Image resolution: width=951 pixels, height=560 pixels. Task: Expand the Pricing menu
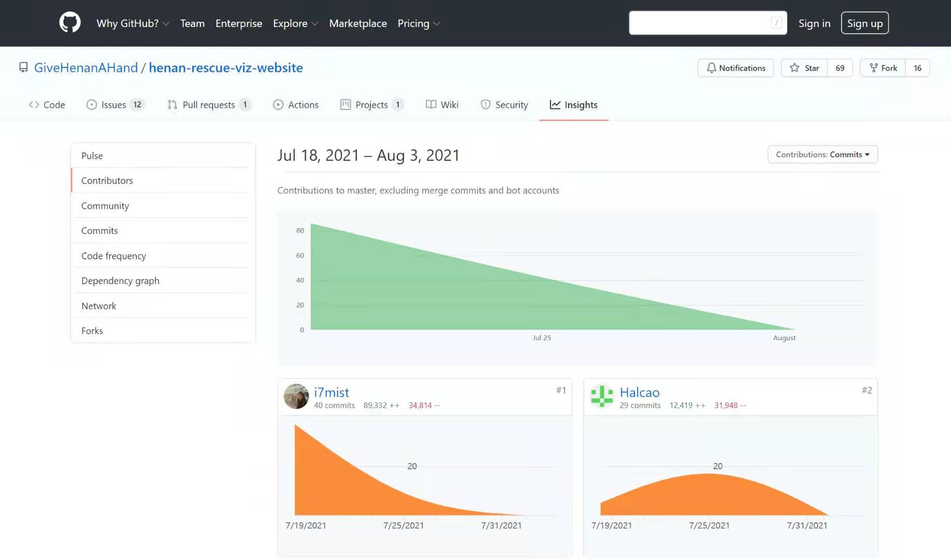point(418,23)
